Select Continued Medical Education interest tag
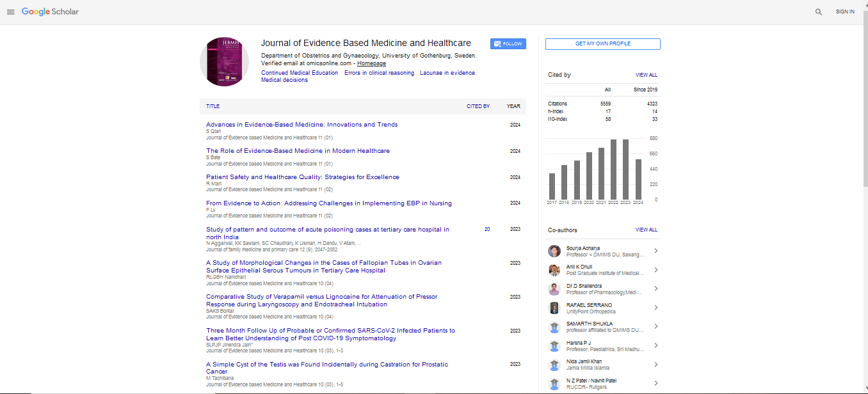Viewport: 868px width, 394px height. [x=300, y=73]
